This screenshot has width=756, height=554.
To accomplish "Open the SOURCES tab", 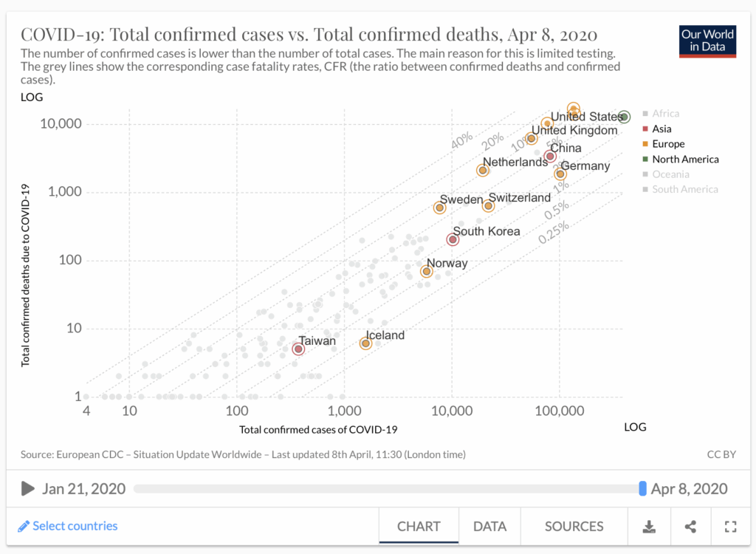I will pos(574,527).
